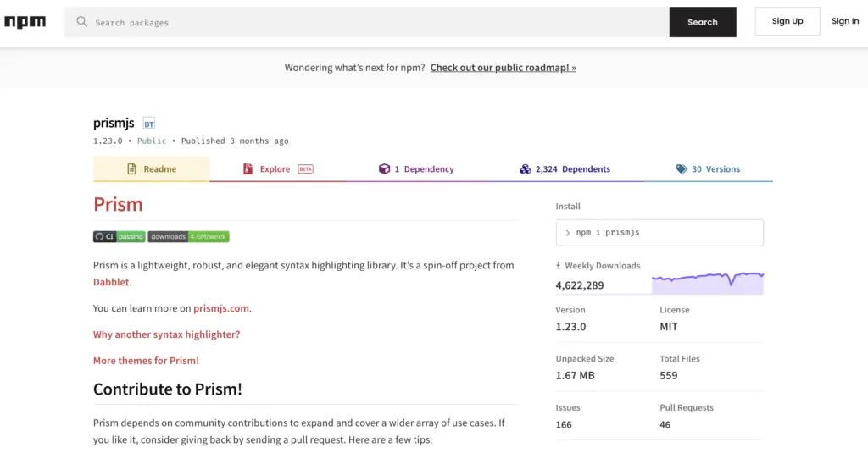Screen dimensions: 868x453
Task: Click the downloads per week badge
Action: coord(188,237)
